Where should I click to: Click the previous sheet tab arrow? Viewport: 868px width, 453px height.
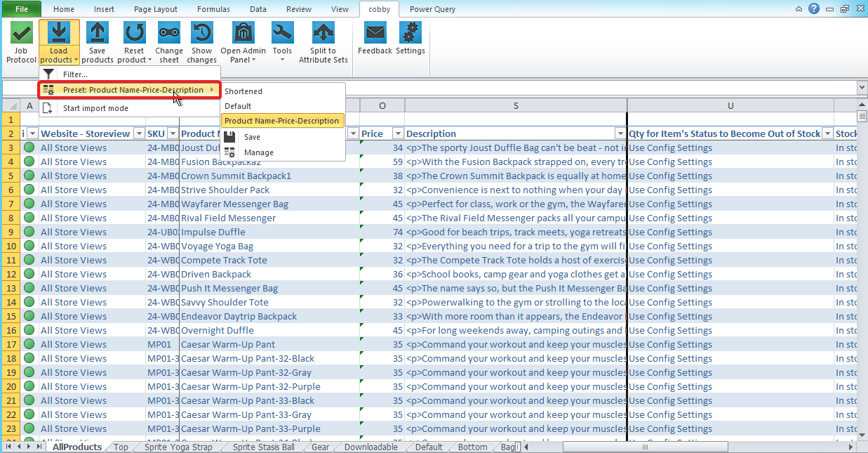point(19,447)
